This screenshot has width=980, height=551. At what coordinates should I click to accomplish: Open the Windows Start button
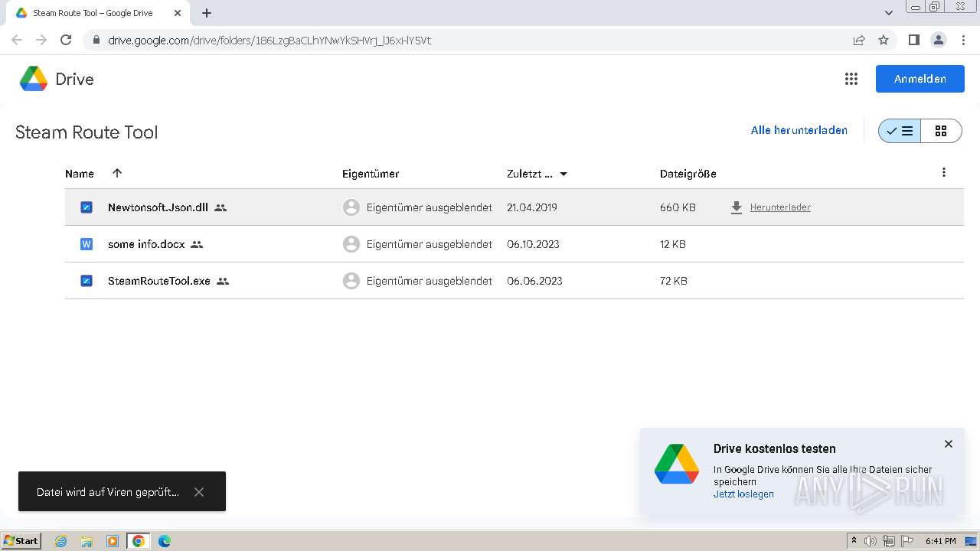[x=21, y=541]
